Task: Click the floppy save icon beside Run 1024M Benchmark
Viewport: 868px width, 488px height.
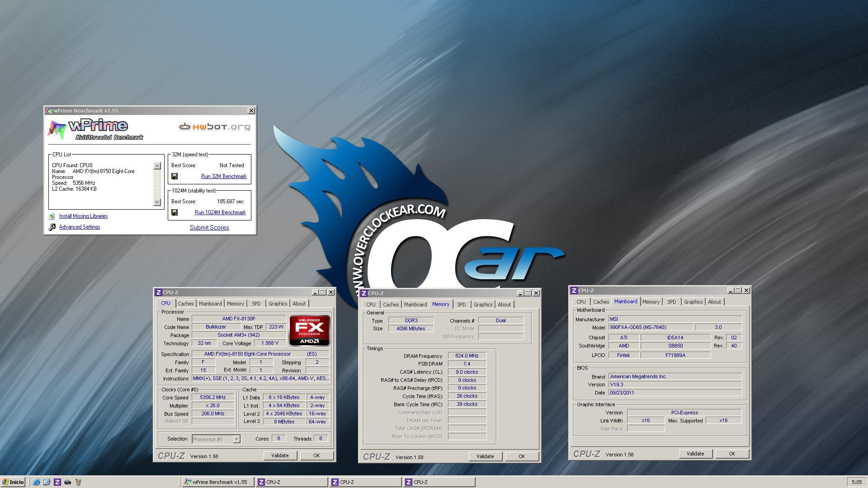Action: pyautogui.click(x=175, y=212)
